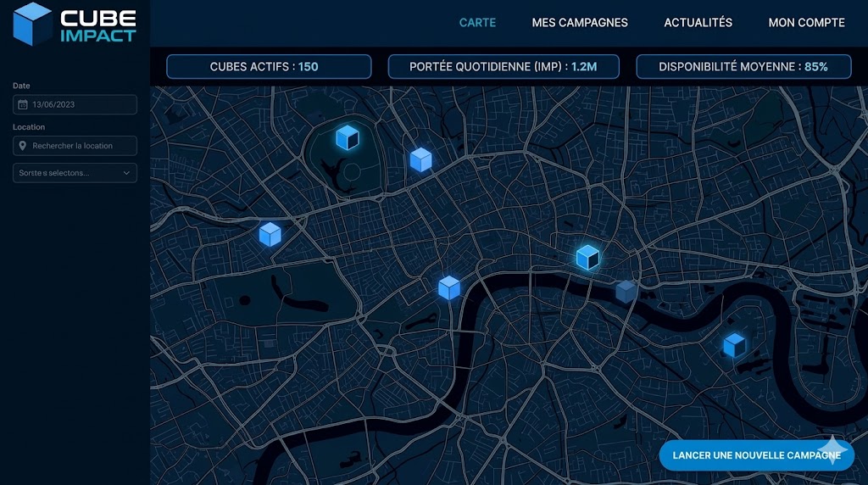Select the leftmost cube marker on map
This screenshot has width=868, height=485.
coord(270,234)
